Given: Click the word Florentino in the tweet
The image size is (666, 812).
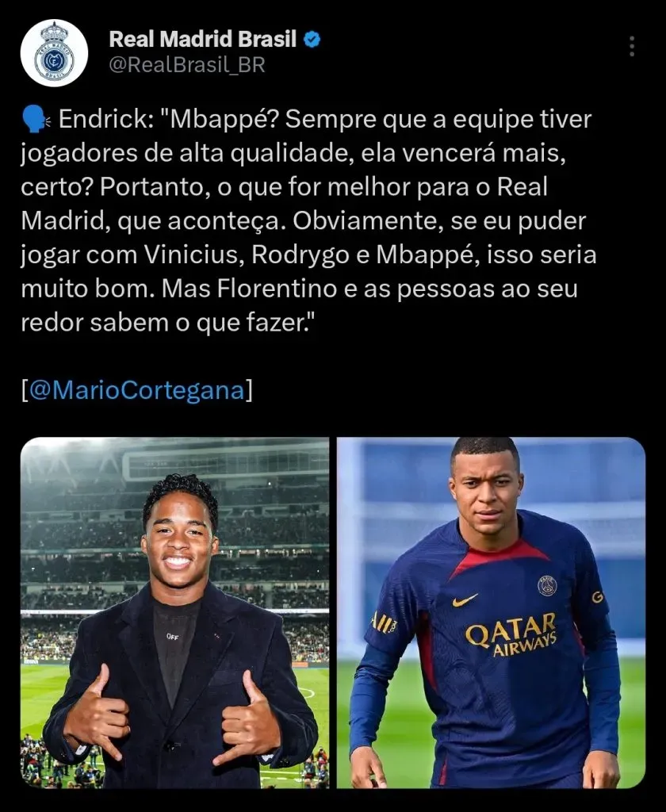Looking at the screenshot, I should click(277, 289).
